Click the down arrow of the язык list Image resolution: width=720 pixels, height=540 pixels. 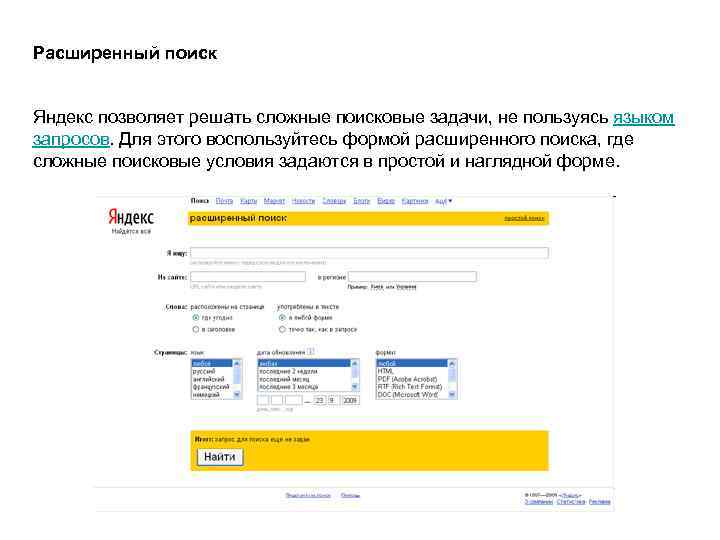237,394
